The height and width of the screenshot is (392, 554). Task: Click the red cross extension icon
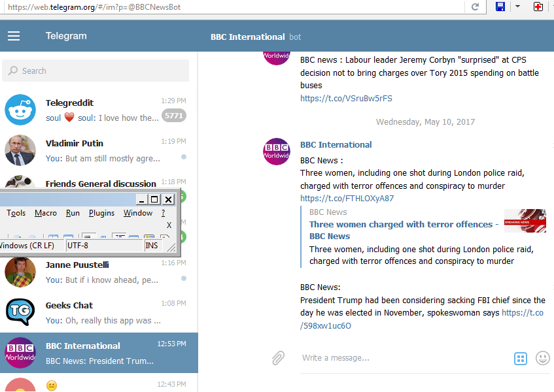[x=538, y=7]
